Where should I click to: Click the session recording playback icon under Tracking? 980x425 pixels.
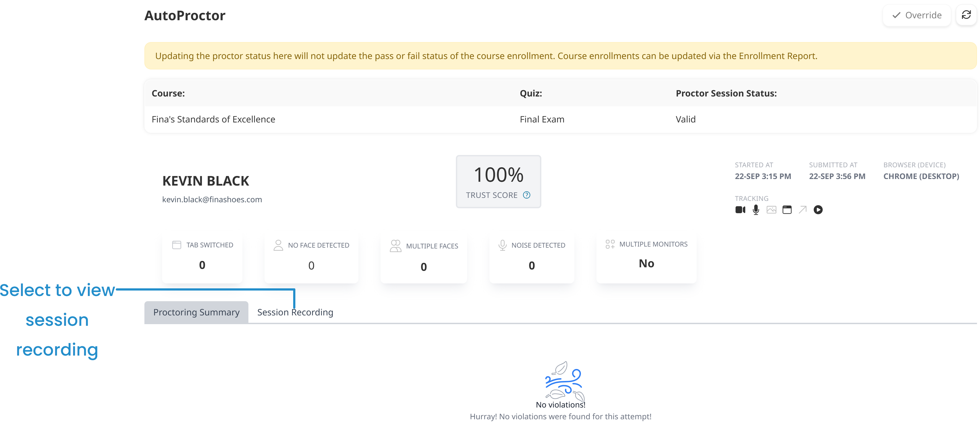point(819,209)
